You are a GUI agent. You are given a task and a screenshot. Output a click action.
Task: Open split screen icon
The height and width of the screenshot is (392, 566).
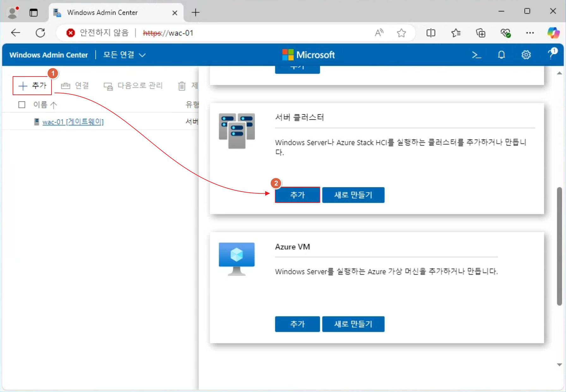coord(431,33)
